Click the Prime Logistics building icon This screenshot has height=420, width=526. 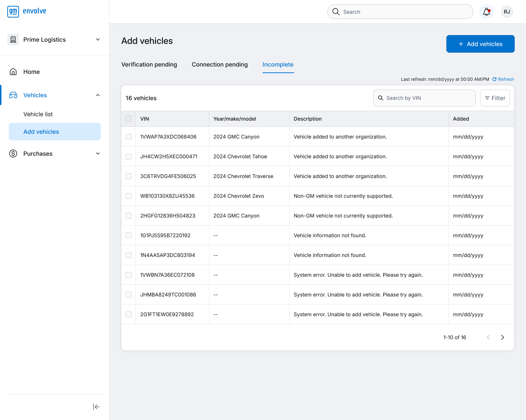pyautogui.click(x=13, y=39)
